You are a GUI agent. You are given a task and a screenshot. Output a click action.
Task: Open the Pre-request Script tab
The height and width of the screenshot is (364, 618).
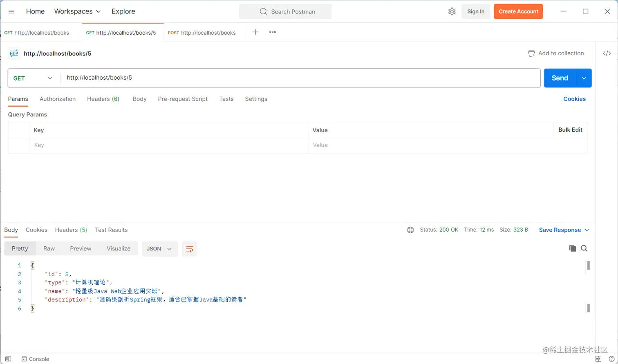(183, 99)
